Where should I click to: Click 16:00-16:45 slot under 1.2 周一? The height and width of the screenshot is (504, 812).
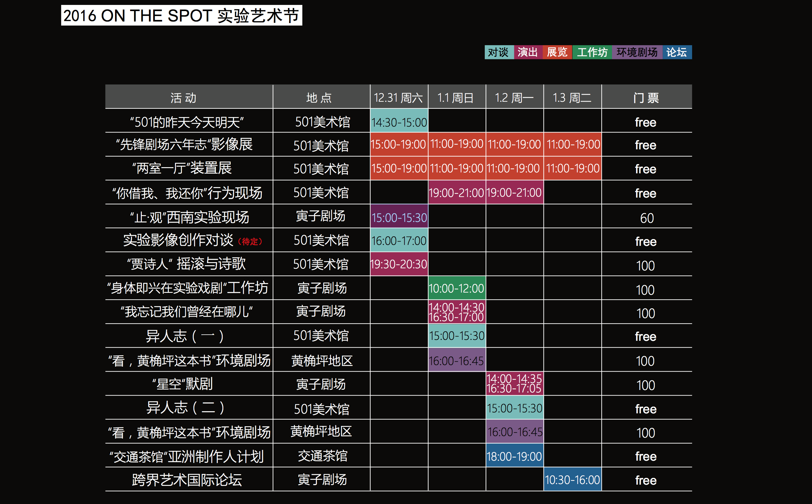[515, 431]
